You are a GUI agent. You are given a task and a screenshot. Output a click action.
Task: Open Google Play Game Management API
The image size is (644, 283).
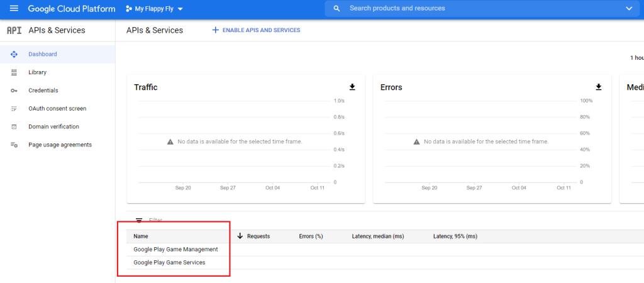pyautogui.click(x=175, y=250)
